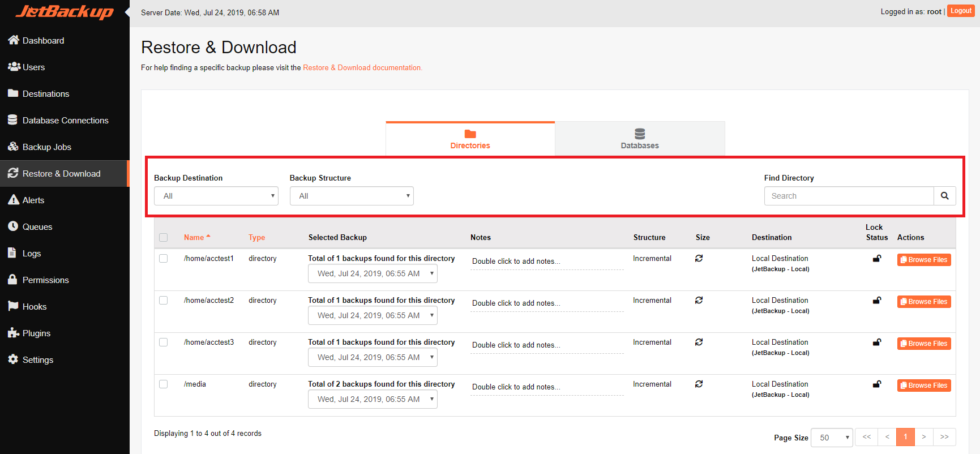Screen dimensions: 980x454
Task: Open Backup Jobs from sidebar menu
Action: tap(65, 147)
